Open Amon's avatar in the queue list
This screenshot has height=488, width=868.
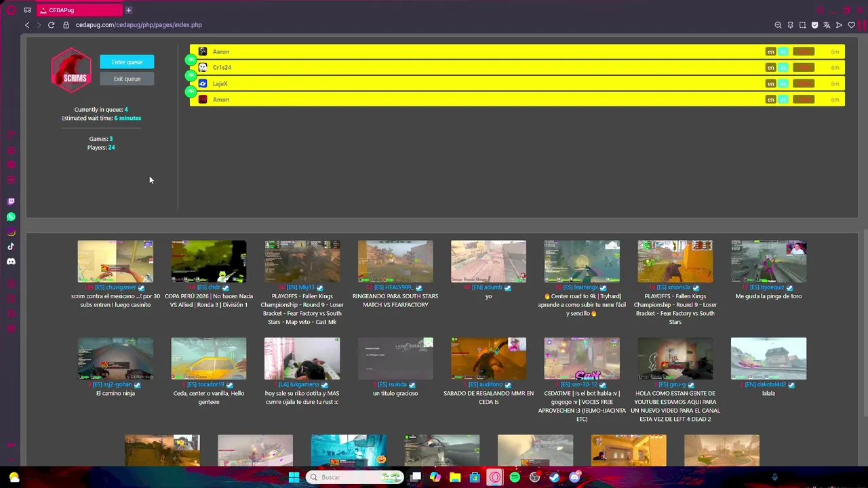[x=203, y=99]
